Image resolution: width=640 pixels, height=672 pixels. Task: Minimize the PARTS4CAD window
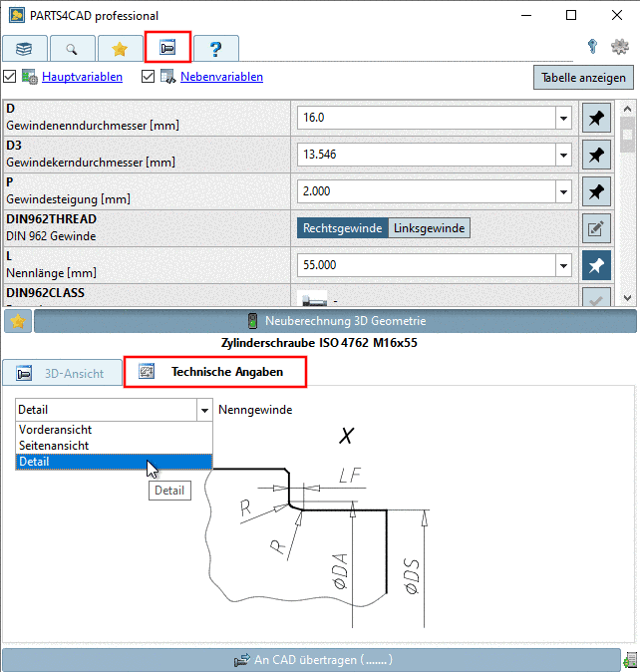tap(526, 15)
